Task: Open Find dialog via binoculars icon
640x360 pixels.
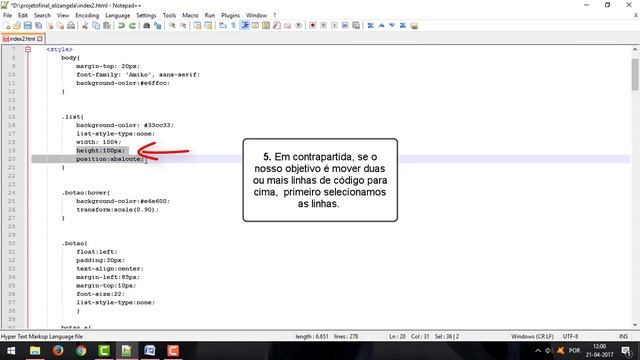Action: pyautogui.click(x=146, y=25)
